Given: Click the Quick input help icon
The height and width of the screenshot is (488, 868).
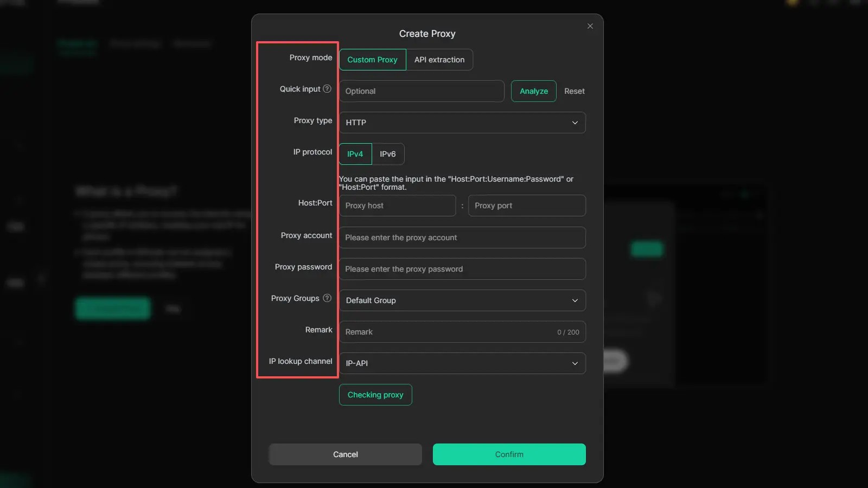Looking at the screenshot, I should (x=327, y=89).
